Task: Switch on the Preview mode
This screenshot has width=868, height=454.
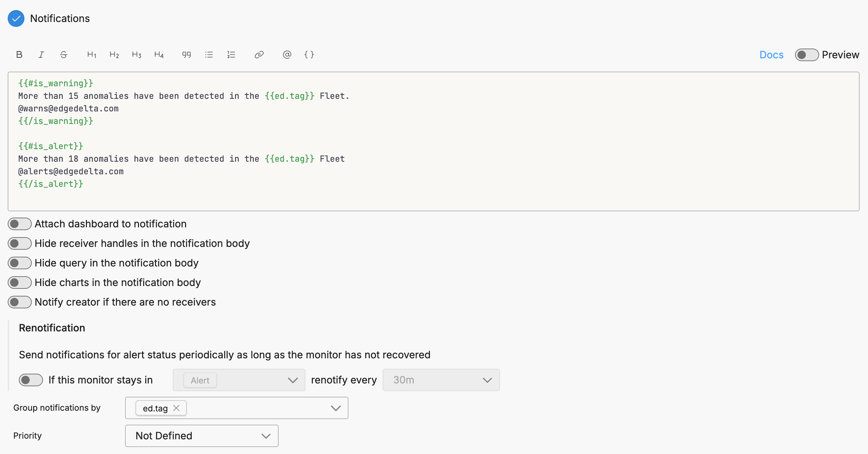Action: click(807, 54)
